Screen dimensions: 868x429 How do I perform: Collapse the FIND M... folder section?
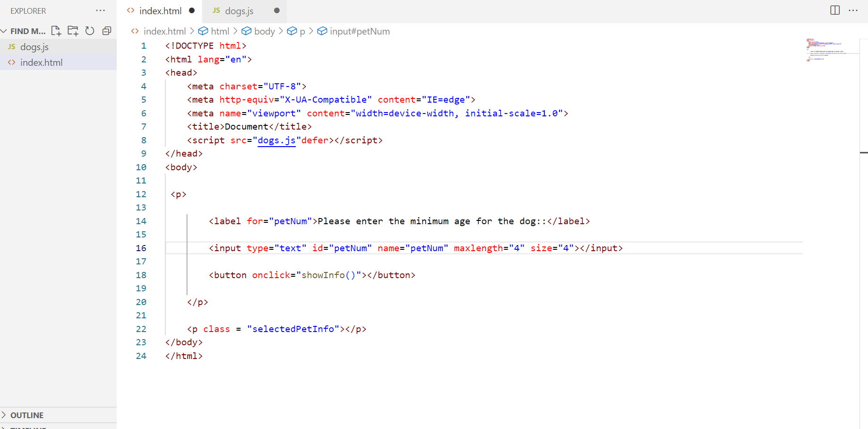(x=4, y=31)
